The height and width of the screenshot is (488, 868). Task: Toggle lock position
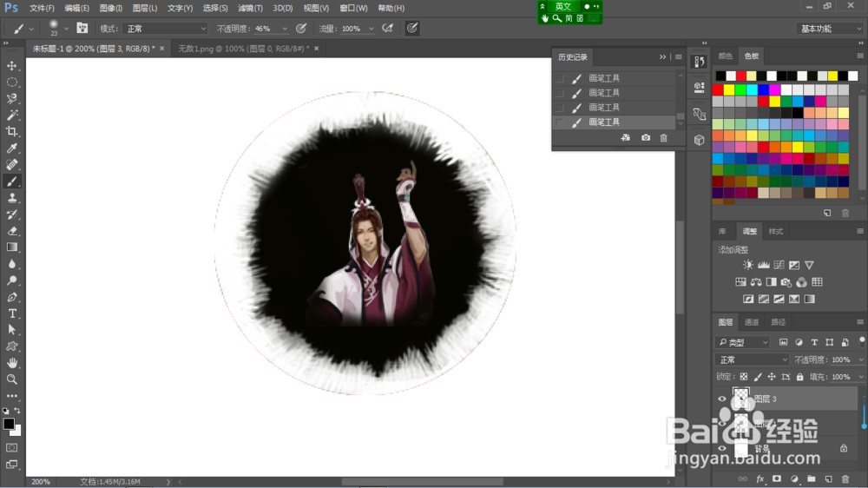click(772, 377)
